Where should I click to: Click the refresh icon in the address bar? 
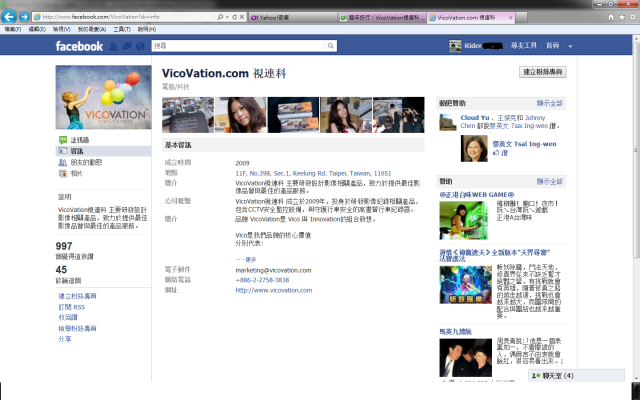click(x=234, y=17)
